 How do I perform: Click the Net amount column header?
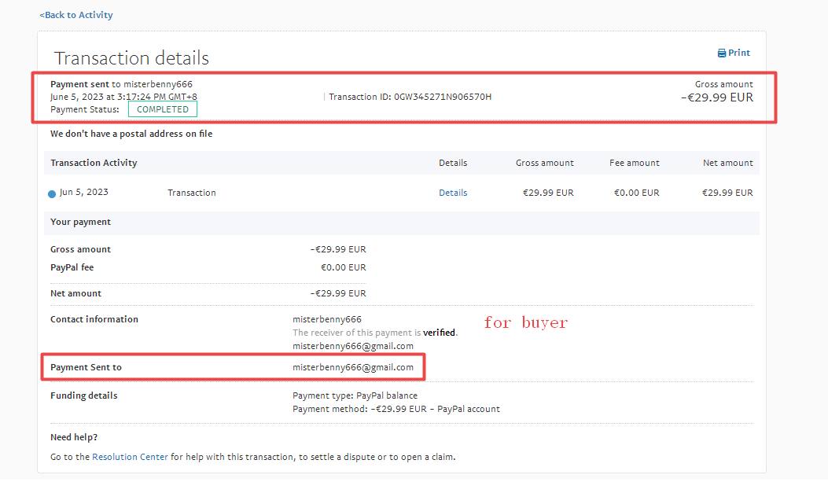tap(727, 163)
